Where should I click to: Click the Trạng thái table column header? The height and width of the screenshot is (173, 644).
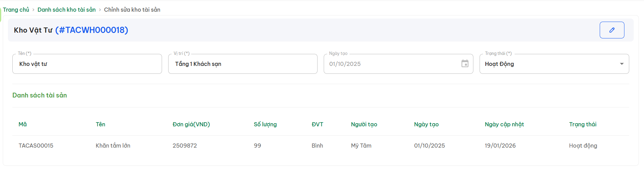[583, 124]
